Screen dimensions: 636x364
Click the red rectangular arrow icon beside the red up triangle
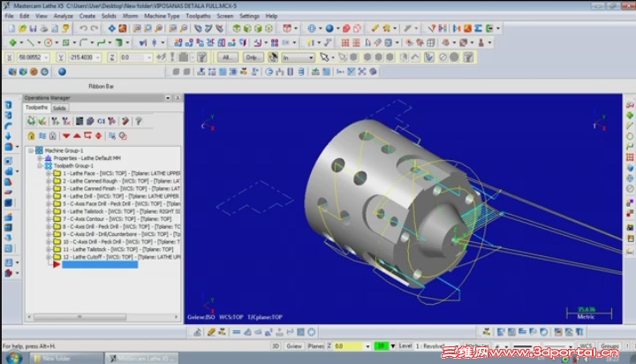[x=87, y=136]
